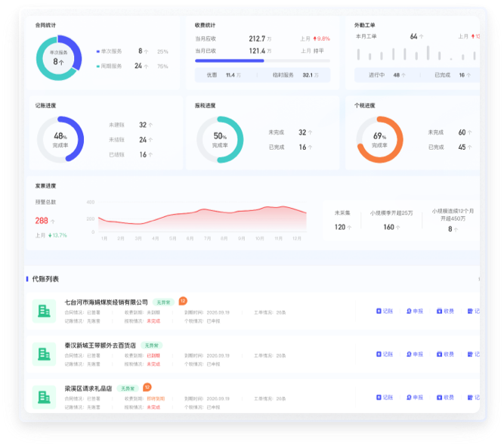Click 未完成 报税 status for 七台河市海娟煤炭经销有限公司

[153, 321]
